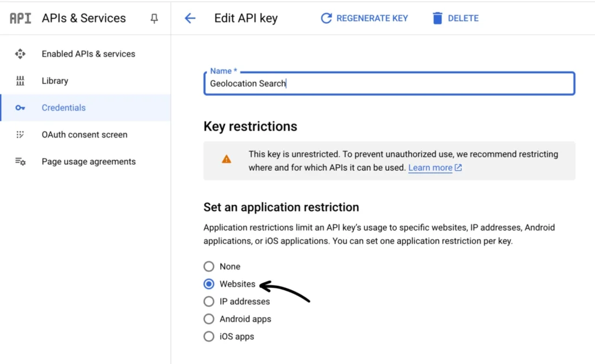Image resolution: width=595 pixels, height=364 pixels.
Task: Click the Library icon in sidebar
Action: [x=20, y=81]
